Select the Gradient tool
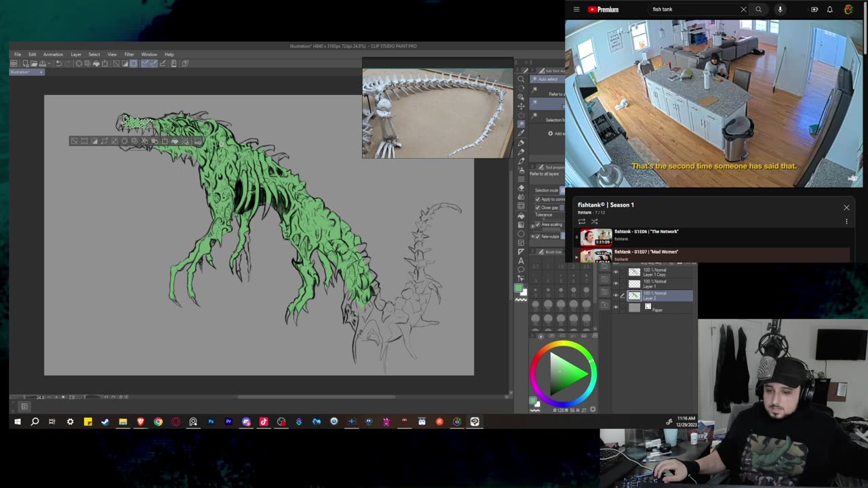 pyautogui.click(x=521, y=224)
